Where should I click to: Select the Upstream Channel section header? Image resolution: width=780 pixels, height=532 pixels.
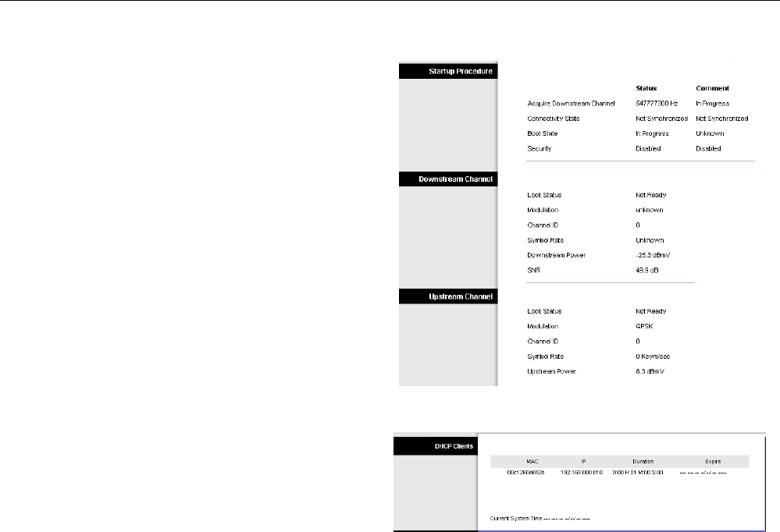pyautogui.click(x=448, y=296)
